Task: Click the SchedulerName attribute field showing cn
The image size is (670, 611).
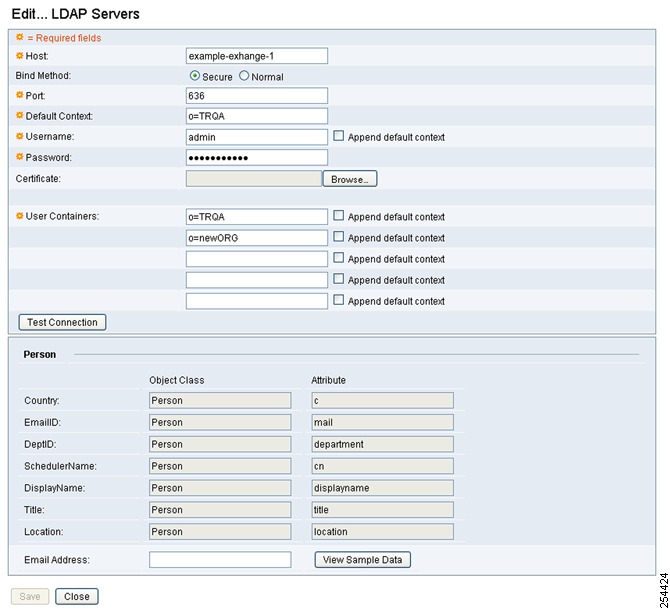Action: pyautogui.click(x=382, y=466)
